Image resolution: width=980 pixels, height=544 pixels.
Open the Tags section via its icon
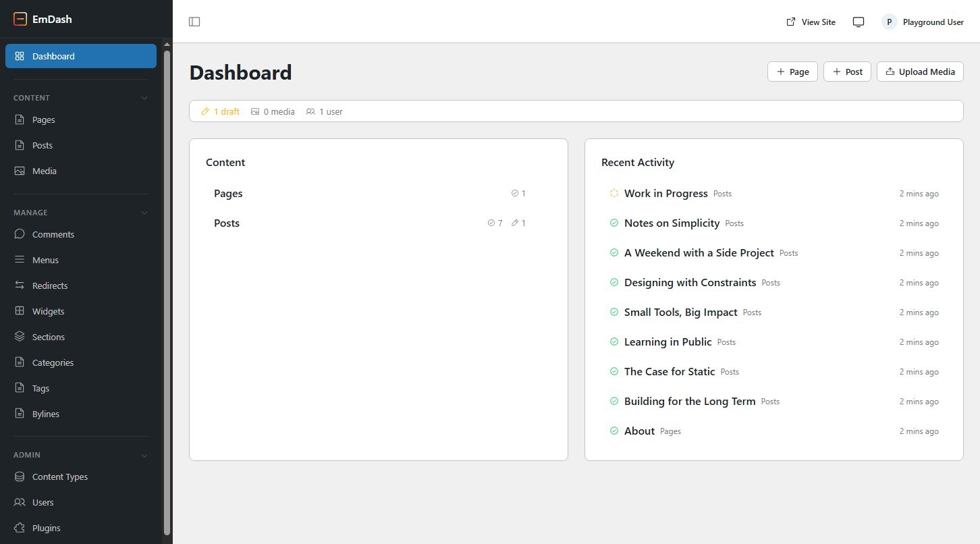click(20, 388)
